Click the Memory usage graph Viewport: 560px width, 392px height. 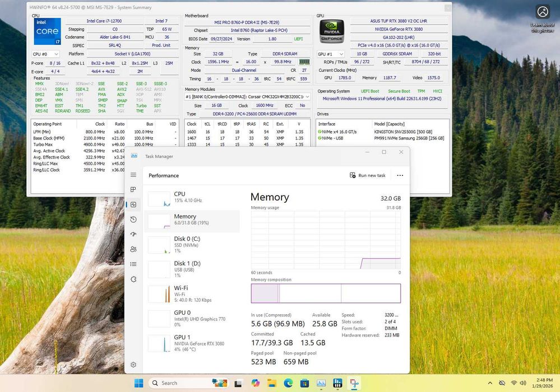coord(326,240)
